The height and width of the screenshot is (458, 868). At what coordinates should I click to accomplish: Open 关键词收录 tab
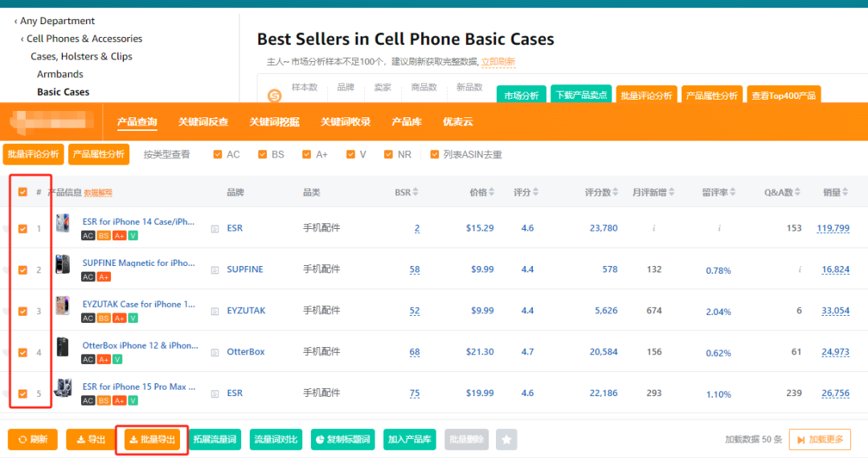(346, 121)
